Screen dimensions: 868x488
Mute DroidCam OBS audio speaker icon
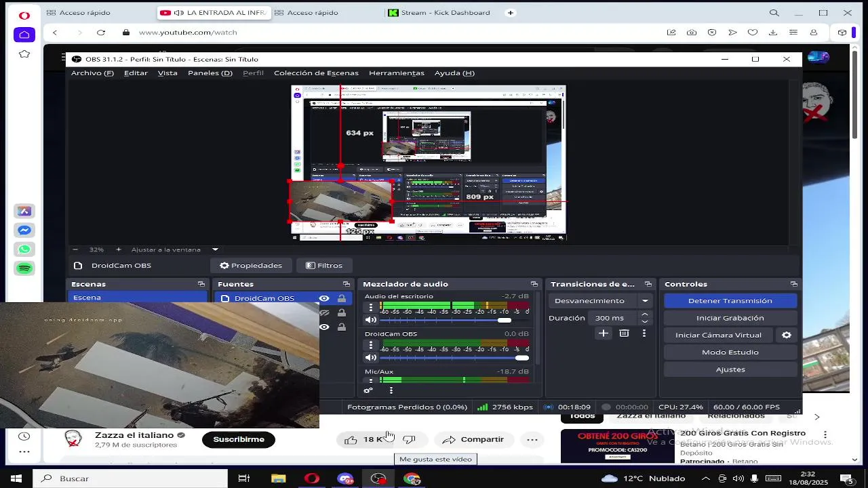[370, 358]
